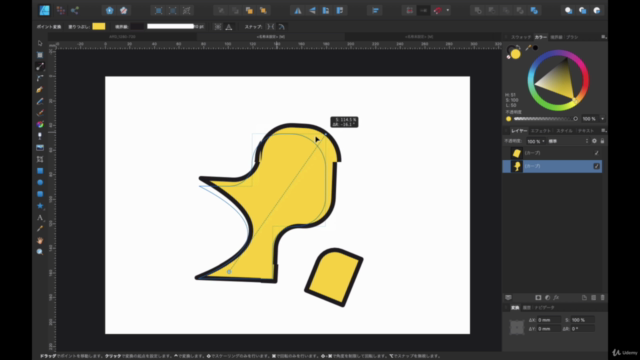This screenshot has width=640, height=360.
Task: Switch to the Pixel persona
Action: 60,10
